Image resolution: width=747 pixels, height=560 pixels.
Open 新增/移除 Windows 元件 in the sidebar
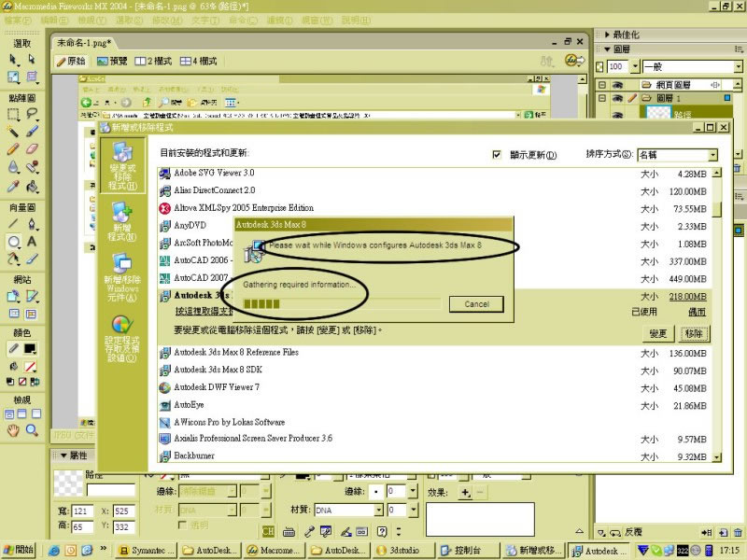pyautogui.click(x=122, y=277)
